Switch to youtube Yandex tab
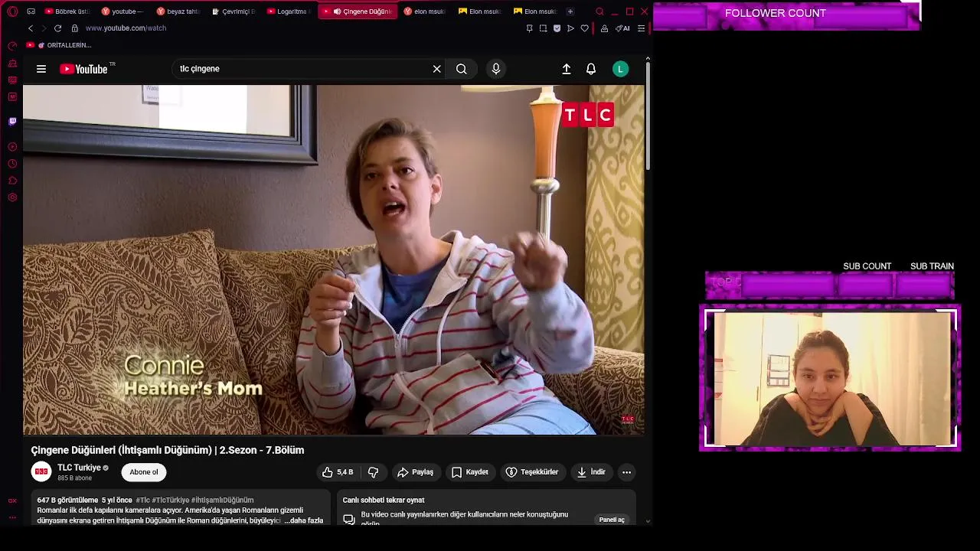 coord(122,11)
